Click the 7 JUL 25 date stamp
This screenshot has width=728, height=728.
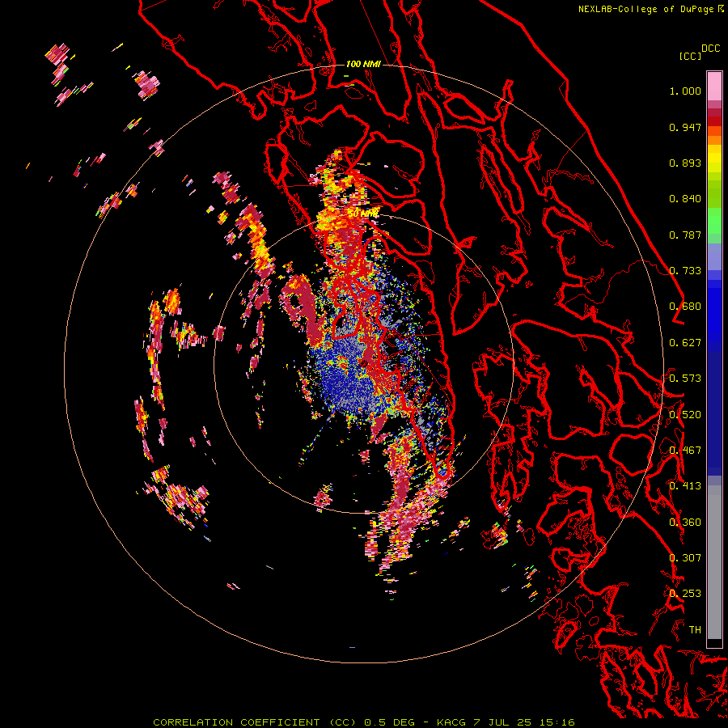(x=502, y=722)
